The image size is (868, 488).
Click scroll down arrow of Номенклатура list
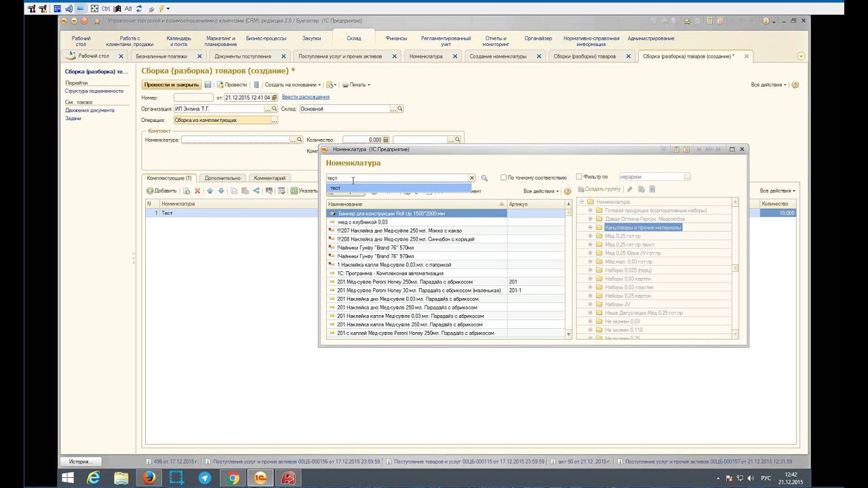coord(568,334)
